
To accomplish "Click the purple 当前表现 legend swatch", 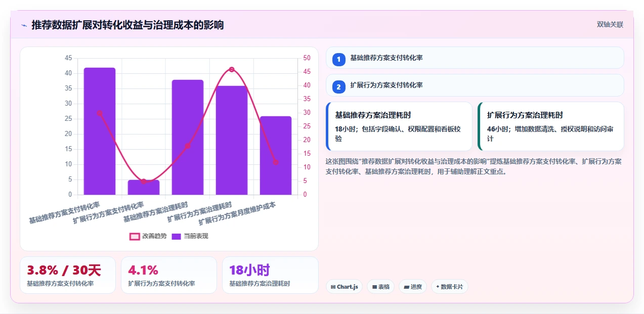I will (177, 236).
